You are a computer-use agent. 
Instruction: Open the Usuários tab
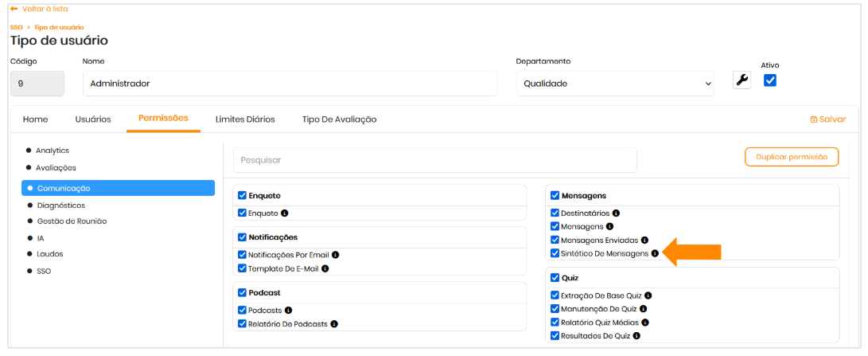[x=93, y=119]
